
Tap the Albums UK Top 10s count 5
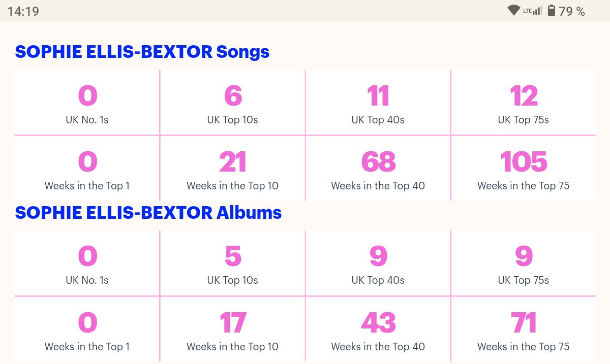click(233, 256)
